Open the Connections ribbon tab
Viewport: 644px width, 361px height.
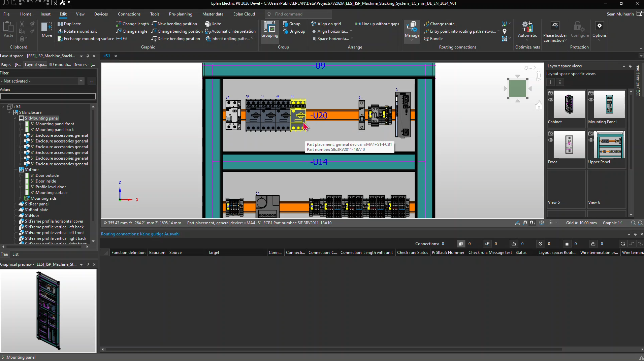pyautogui.click(x=129, y=14)
